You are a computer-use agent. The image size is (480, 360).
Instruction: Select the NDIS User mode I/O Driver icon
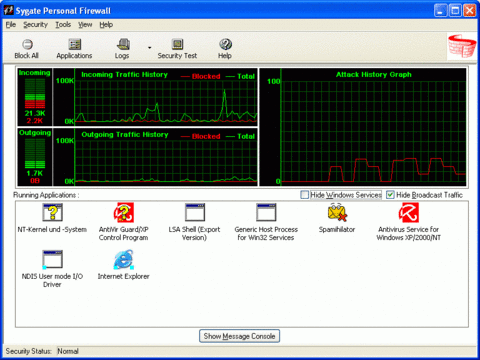[x=52, y=259]
